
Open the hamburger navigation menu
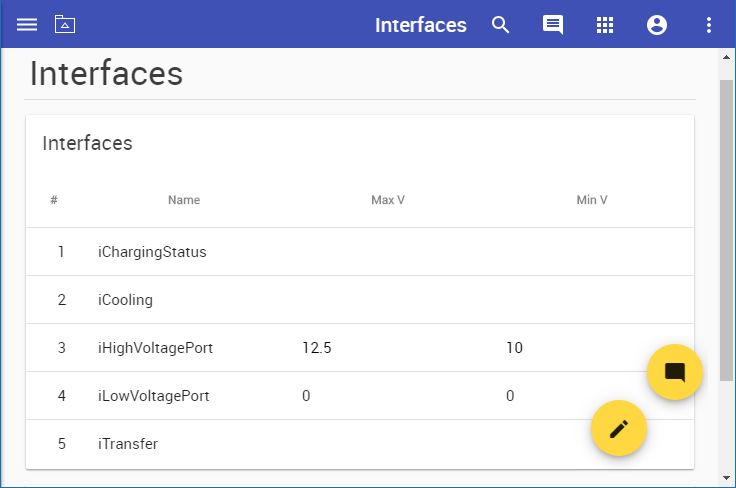[27, 24]
